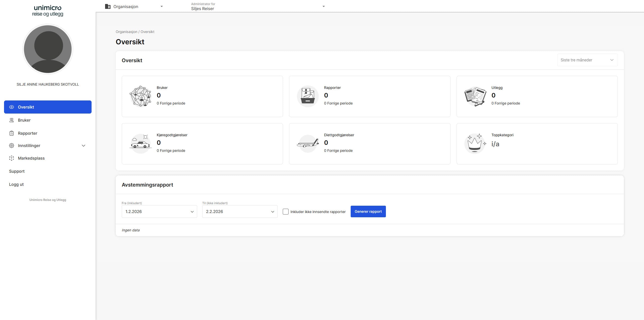Click the Utlegg calculator receipts icon

(475, 96)
